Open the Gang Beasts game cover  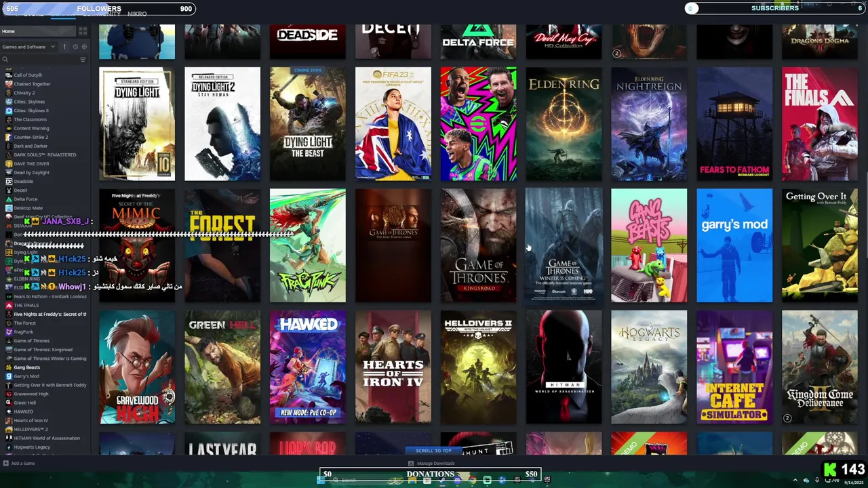point(649,245)
